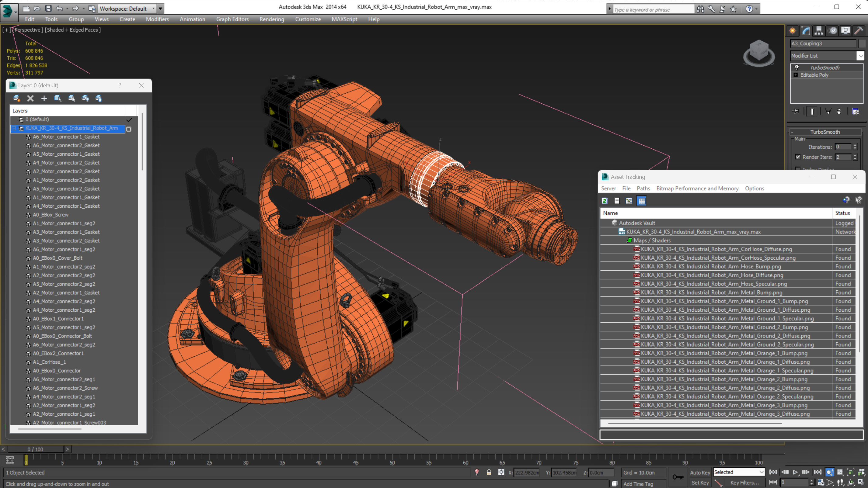
Task: Switch Asset Tracking to table view icon
Action: (x=642, y=201)
